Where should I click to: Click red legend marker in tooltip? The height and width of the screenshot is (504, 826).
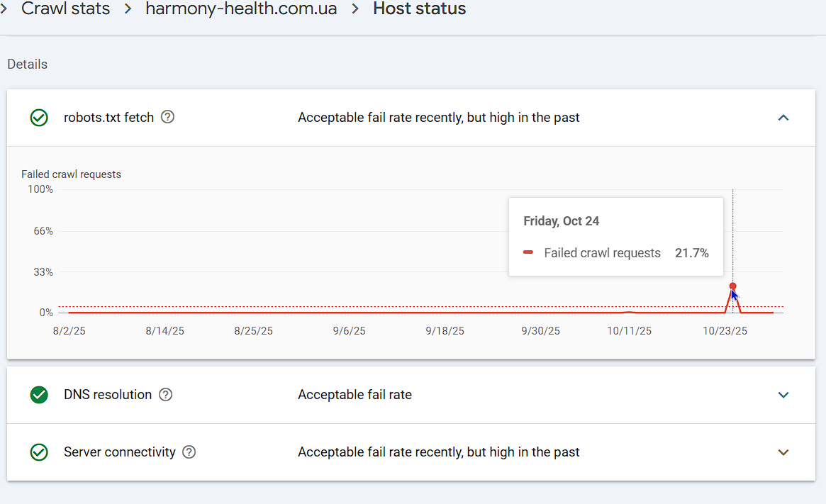(528, 253)
